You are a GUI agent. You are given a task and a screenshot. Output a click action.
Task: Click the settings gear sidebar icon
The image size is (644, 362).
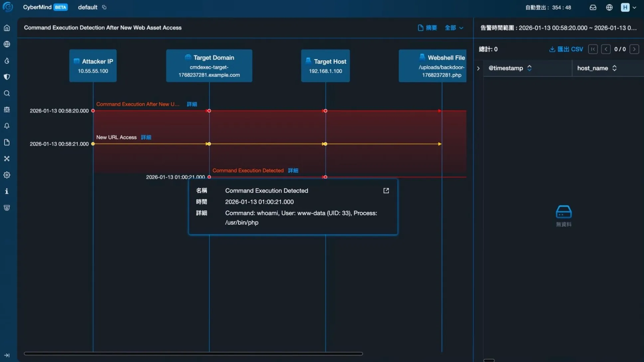7,175
